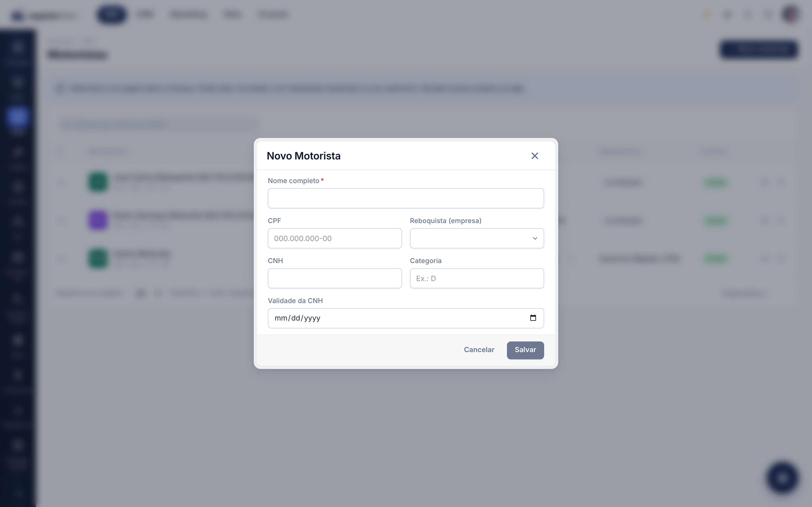Close the Novo Motorista dialog with X

[535, 156]
